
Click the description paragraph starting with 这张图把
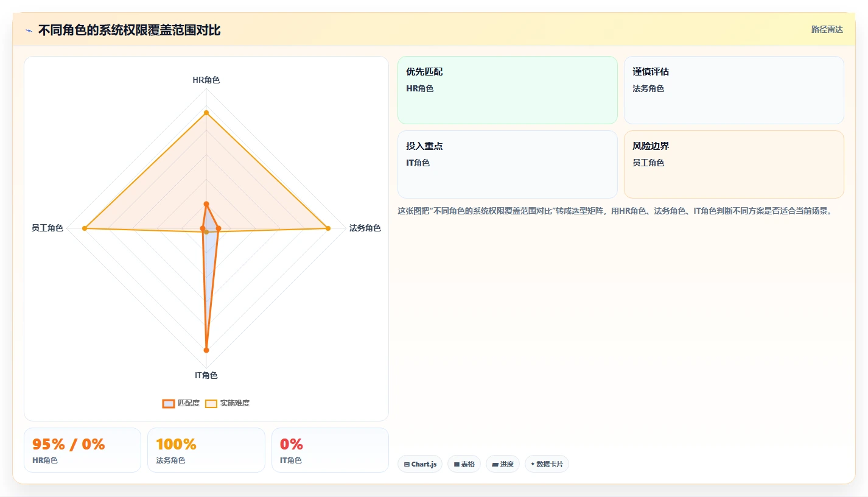pos(615,211)
